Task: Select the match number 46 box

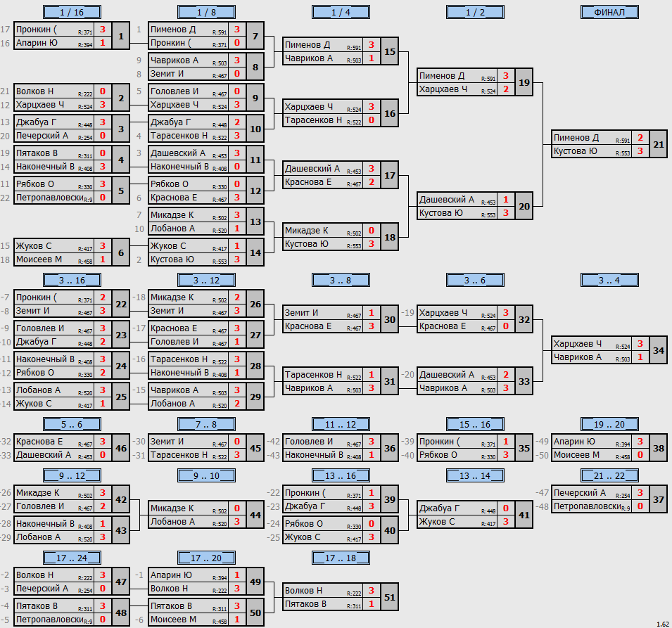Action: point(121,448)
